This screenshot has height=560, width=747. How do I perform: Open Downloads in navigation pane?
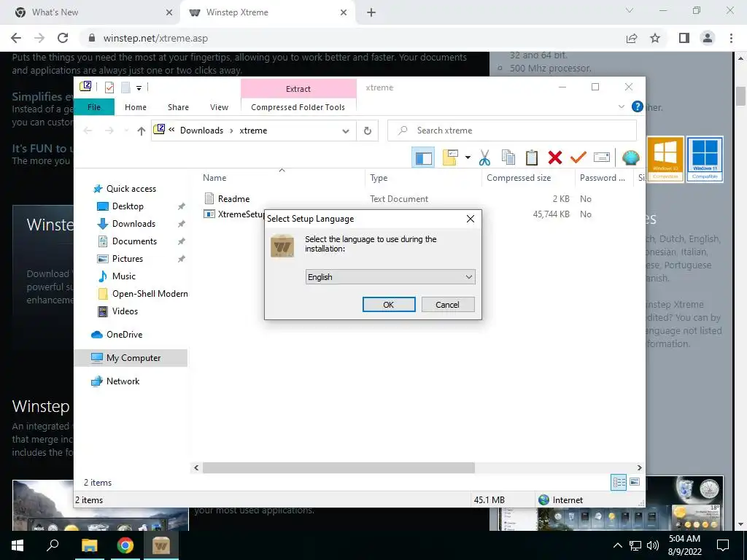pos(133,224)
